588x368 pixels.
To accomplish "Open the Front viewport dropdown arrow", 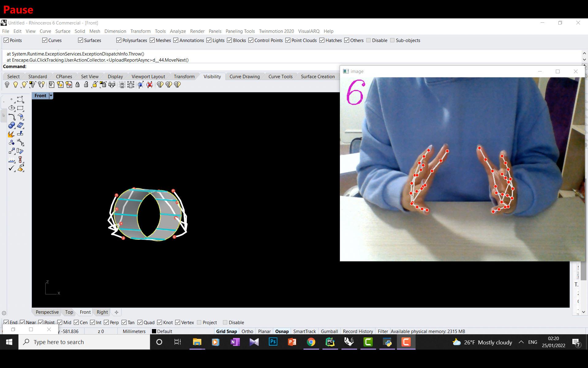I will coord(51,96).
